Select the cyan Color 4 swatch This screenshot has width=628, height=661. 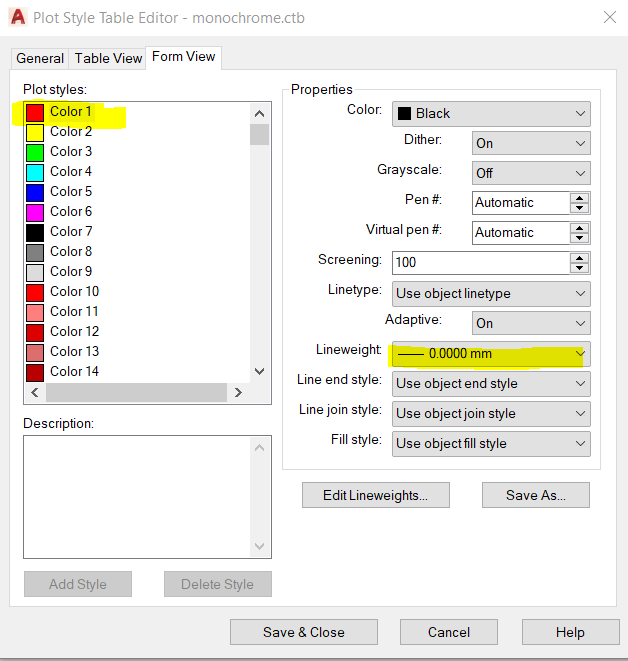[35, 172]
